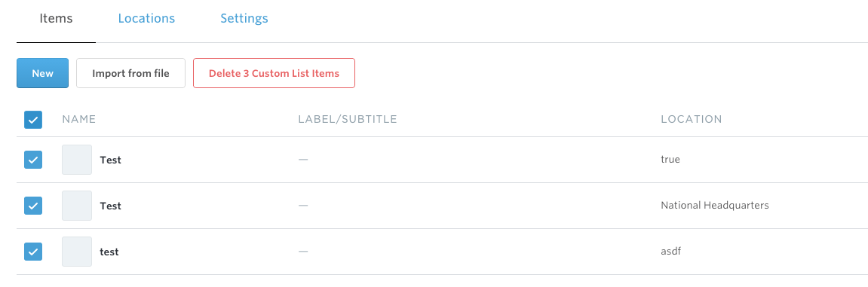Uncheck the National Headquarters row checkbox
The height and width of the screenshot is (287, 868).
click(33, 206)
